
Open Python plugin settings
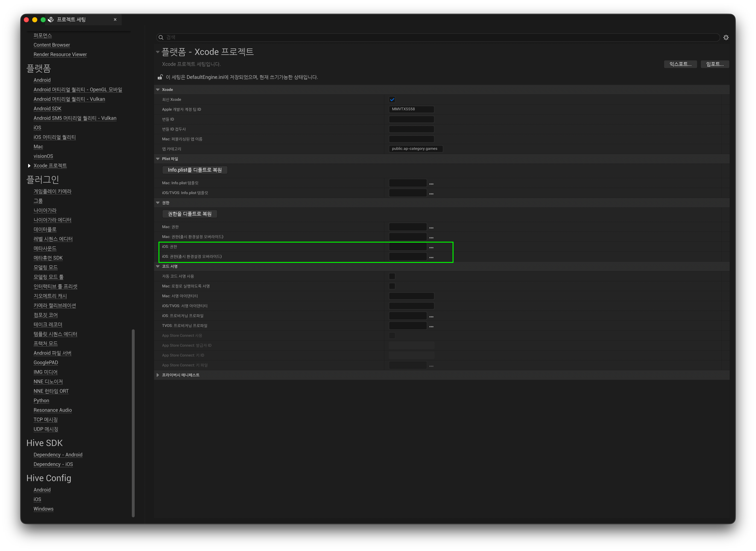(x=41, y=401)
